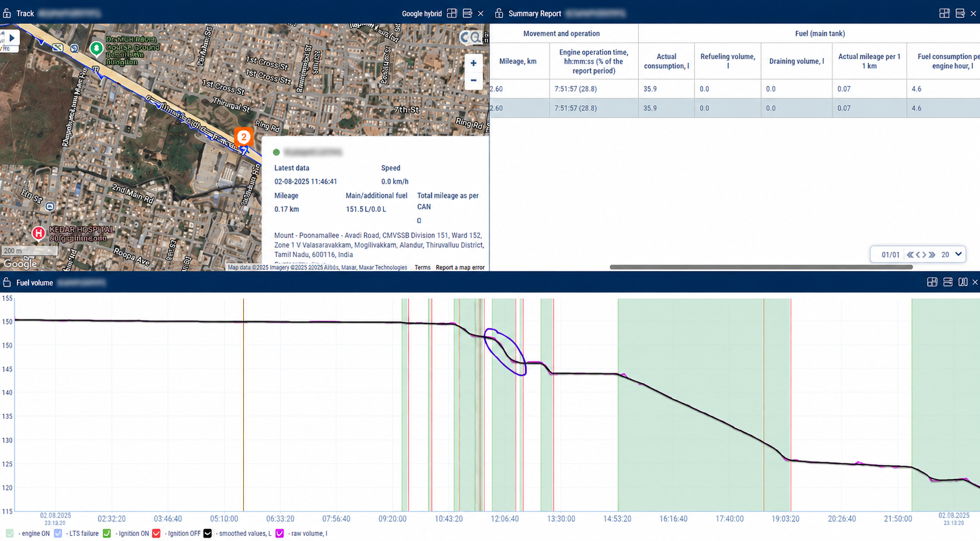Click the Draining volume, l column header
This screenshot has height=541, width=980.
(797, 61)
